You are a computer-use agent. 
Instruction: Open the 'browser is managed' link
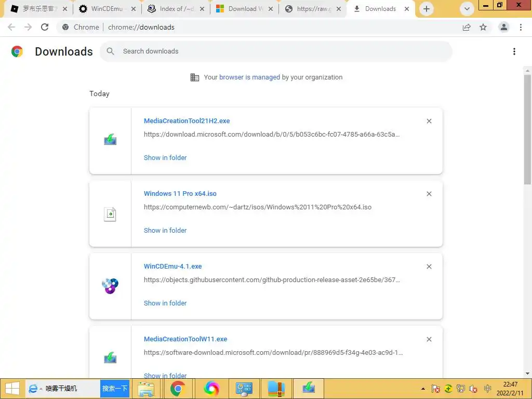click(x=250, y=77)
